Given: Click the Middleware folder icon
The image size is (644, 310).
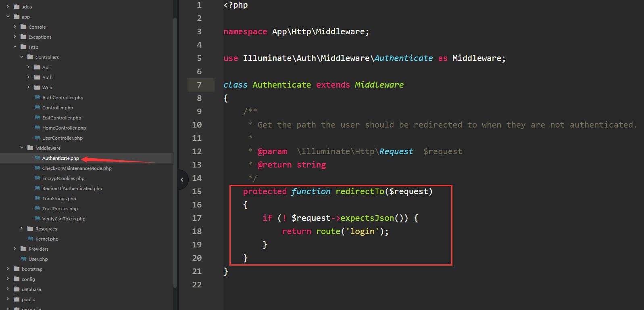Looking at the screenshot, I should click(30, 148).
